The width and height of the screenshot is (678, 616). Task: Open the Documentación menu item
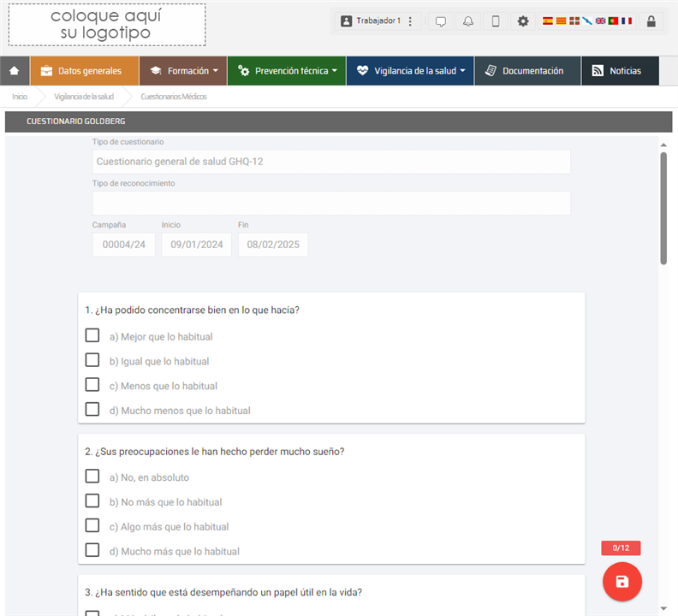pos(527,71)
